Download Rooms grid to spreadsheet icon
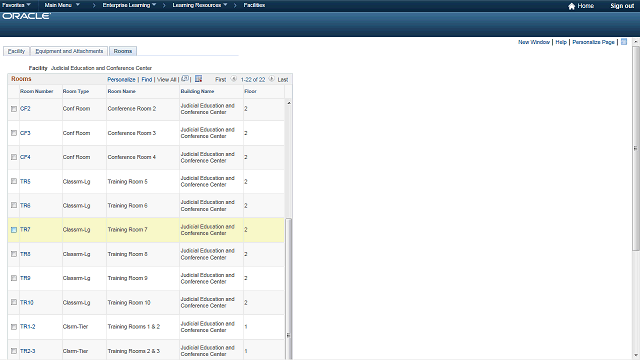The width and height of the screenshot is (640, 360). click(x=198, y=78)
